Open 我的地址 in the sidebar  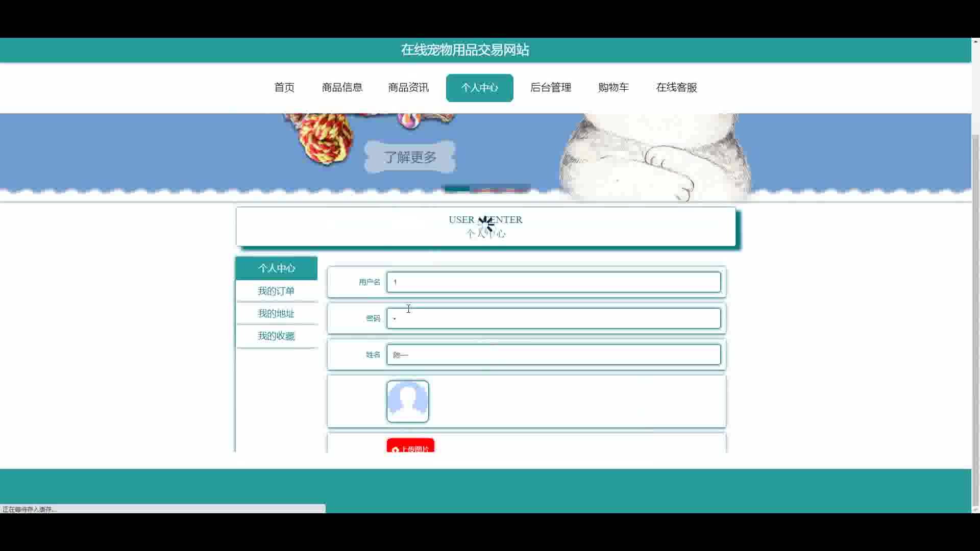276,314
